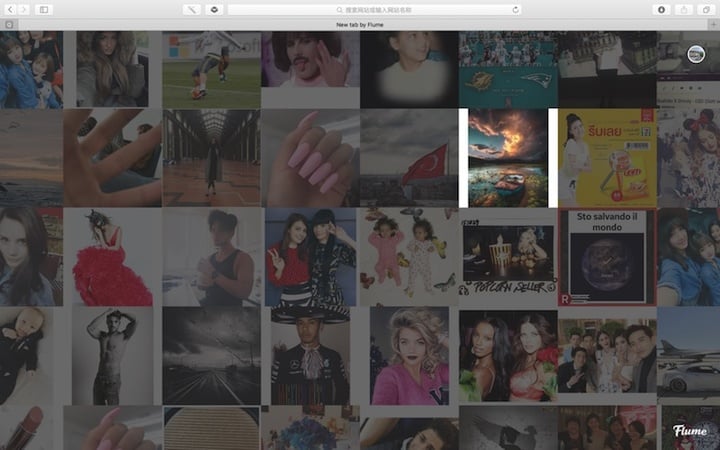The width and height of the screenshot is (720, 450).
Task: Go back with the Safari back arrow
Action: click(9, 9)
